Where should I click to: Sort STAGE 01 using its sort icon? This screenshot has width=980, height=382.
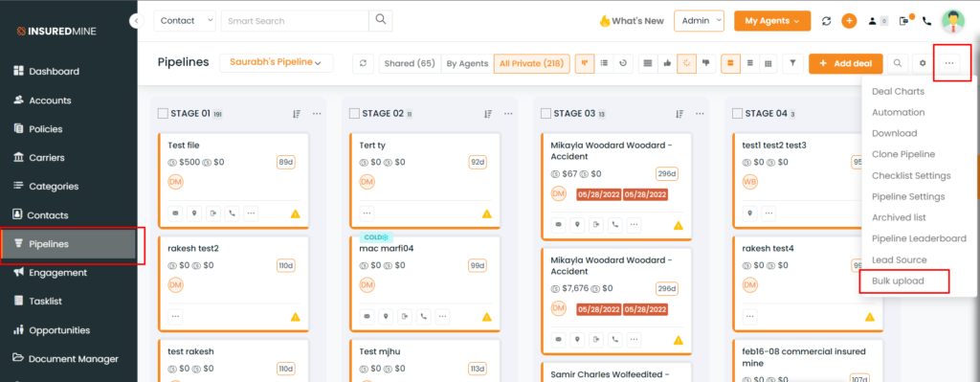[x=297, y=114]
